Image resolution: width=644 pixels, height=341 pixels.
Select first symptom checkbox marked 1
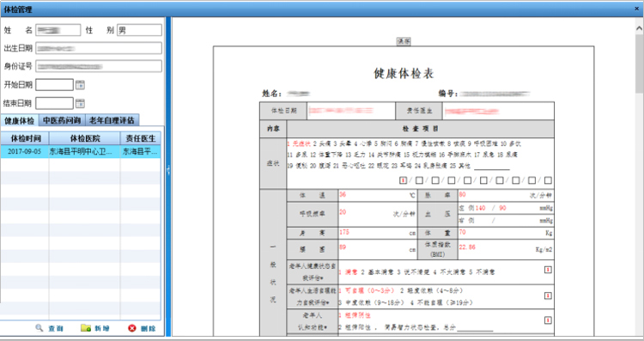[x=404, y=180]
